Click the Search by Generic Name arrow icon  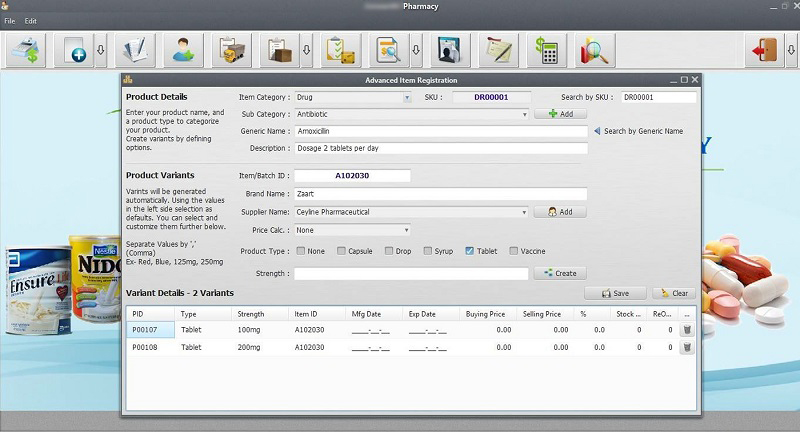coord(597,131)
